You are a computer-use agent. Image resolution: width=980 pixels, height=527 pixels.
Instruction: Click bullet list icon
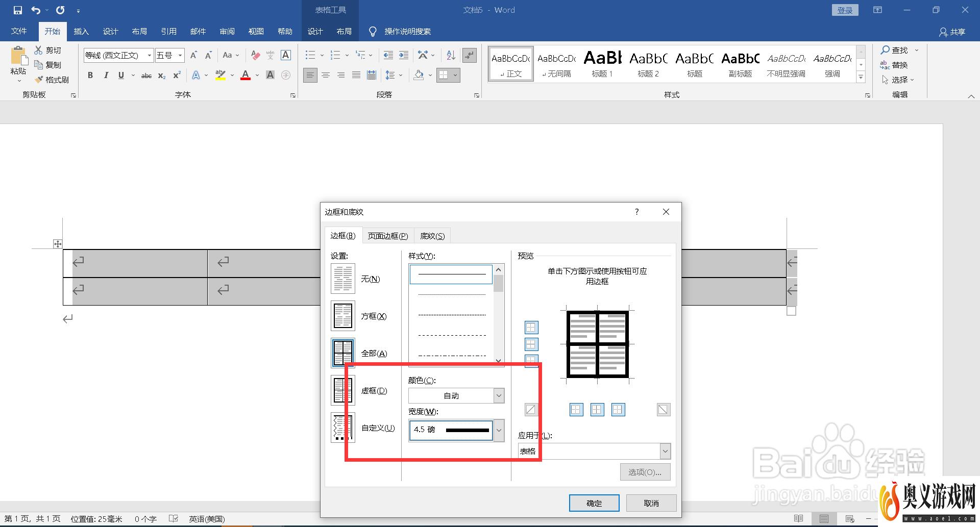[x=310, y=55]
